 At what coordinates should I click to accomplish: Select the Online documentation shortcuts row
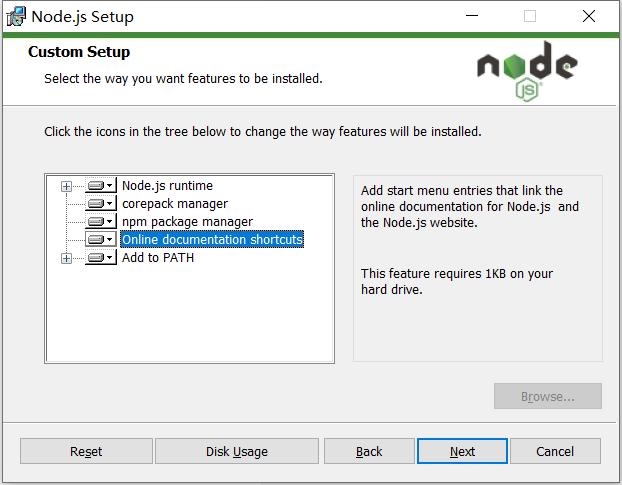(212, 240)
